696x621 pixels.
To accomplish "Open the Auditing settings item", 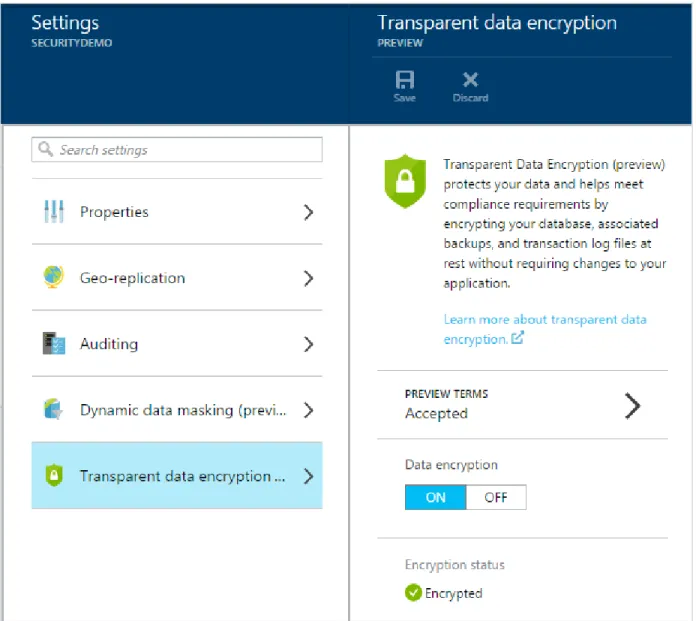I will coord(177,344).
